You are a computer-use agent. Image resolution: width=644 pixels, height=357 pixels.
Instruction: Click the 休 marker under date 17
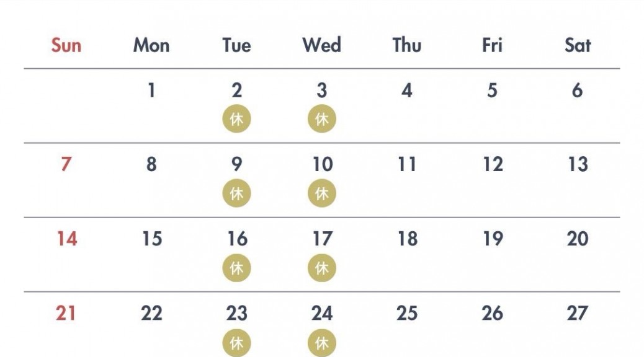(321, 268)
